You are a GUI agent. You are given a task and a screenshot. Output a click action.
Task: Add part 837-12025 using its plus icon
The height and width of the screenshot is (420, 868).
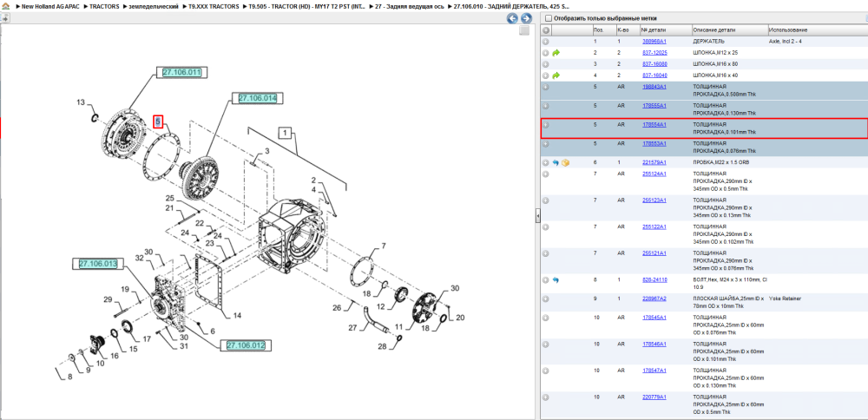click(x=546, y=53)
